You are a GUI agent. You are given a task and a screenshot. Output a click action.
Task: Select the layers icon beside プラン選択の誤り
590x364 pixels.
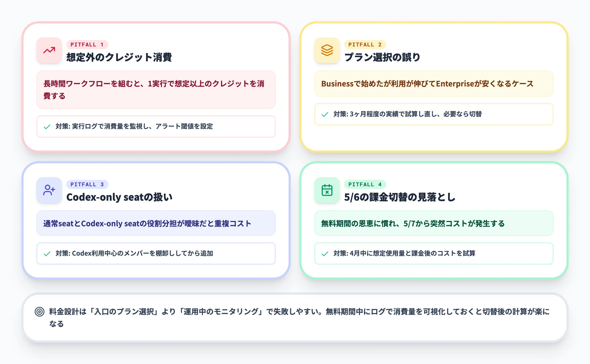(x=327, y=50)
